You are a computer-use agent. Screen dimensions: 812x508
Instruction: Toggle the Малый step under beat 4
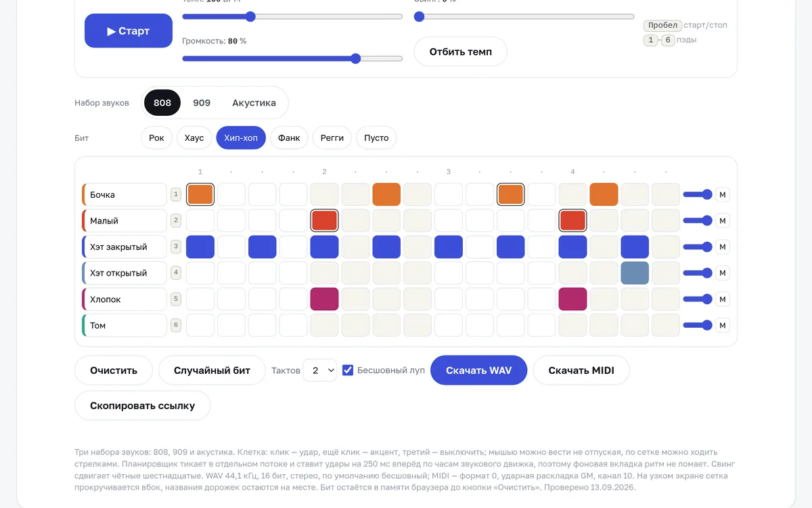click(572, 221)
